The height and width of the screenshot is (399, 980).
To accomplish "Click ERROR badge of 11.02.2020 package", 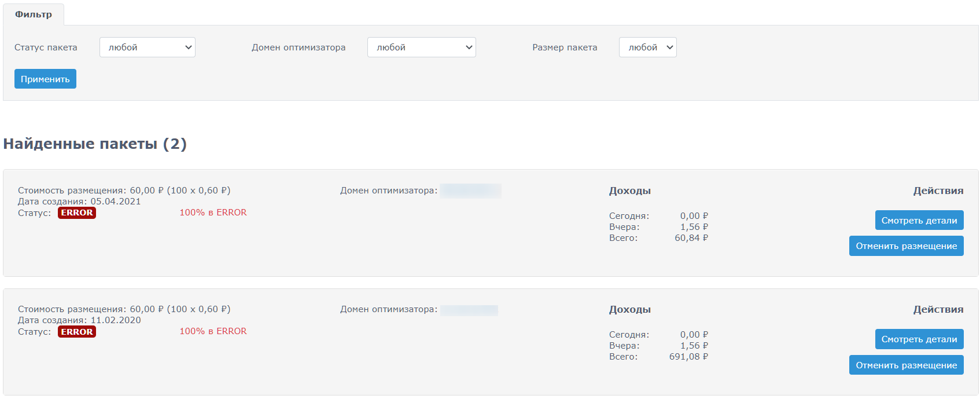I will (77, 331).
